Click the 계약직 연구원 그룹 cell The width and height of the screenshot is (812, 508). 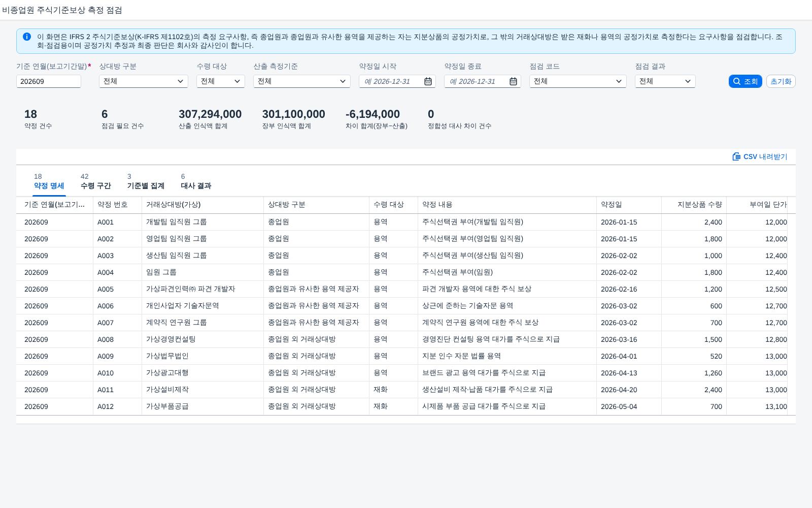202,323
